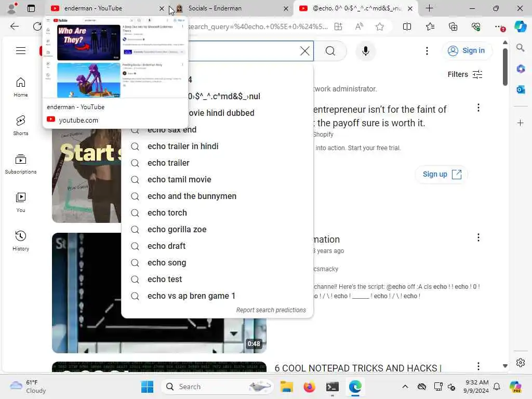Pick the echo torch suggestion
This screenshot has height=399, width=532.
point(217,212)
